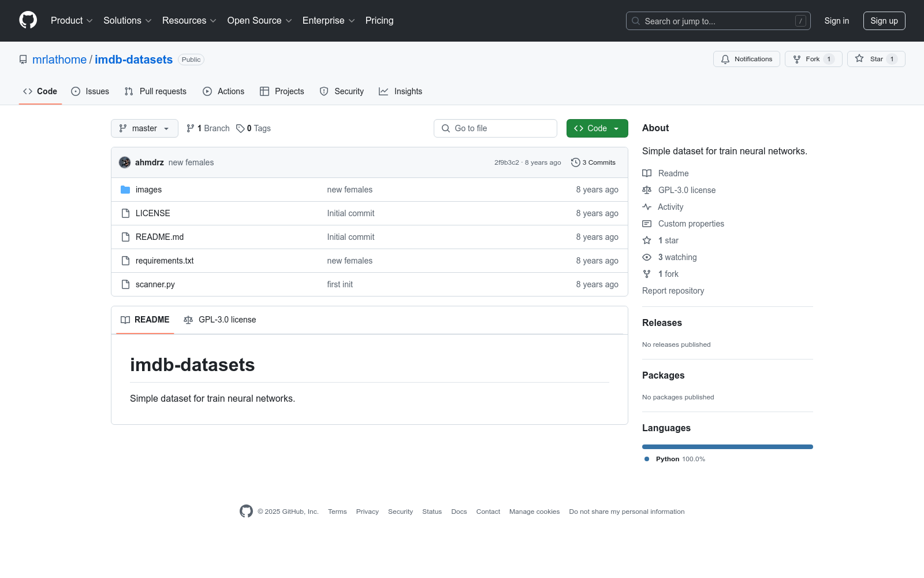
Task: Click the slash shortcut key icon in search
Action: coord(800,21)
